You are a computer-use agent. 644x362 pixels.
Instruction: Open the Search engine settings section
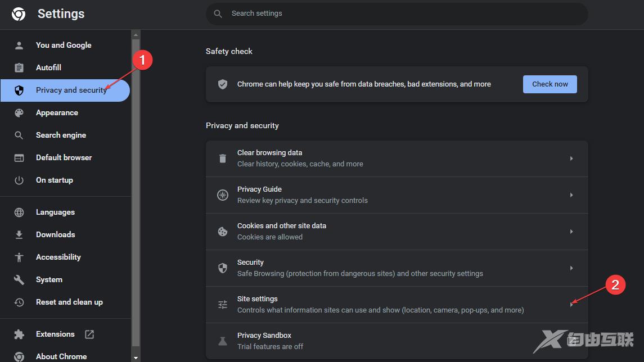(61, 135)
